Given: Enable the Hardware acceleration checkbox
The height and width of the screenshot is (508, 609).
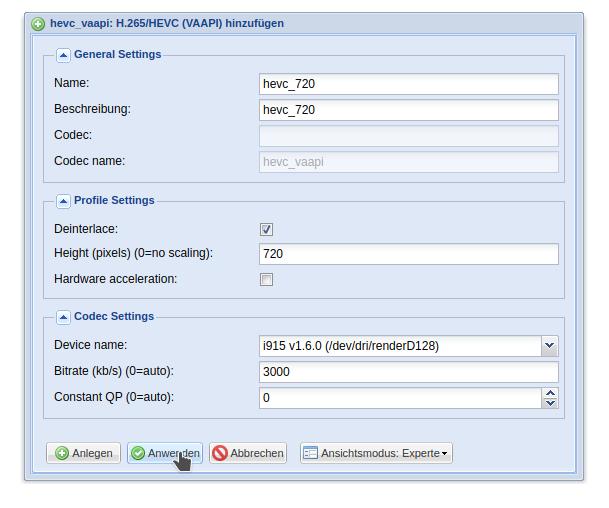Looking at the screenshot, I should (x=266, y=279).
